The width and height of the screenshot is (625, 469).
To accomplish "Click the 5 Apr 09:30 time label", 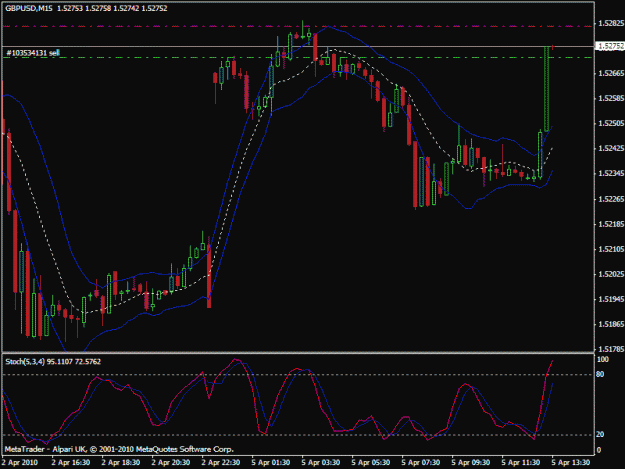I will (471, 463).
